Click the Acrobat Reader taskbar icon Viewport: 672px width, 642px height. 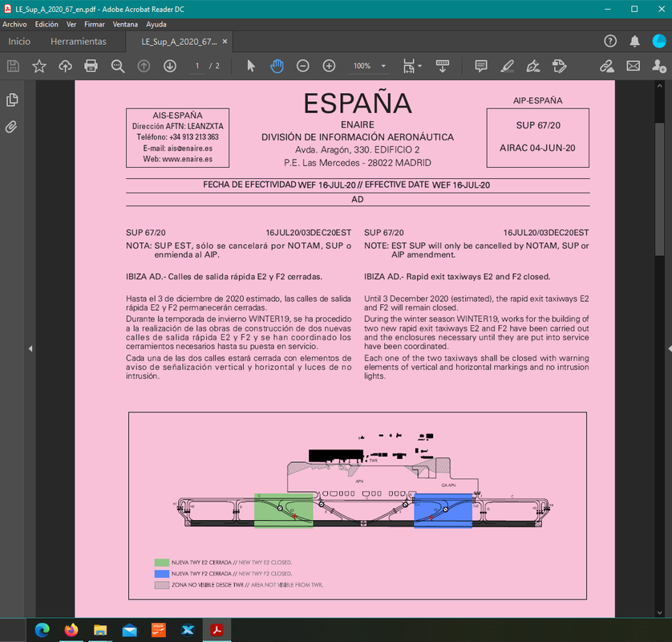click(x=217, y=630)
